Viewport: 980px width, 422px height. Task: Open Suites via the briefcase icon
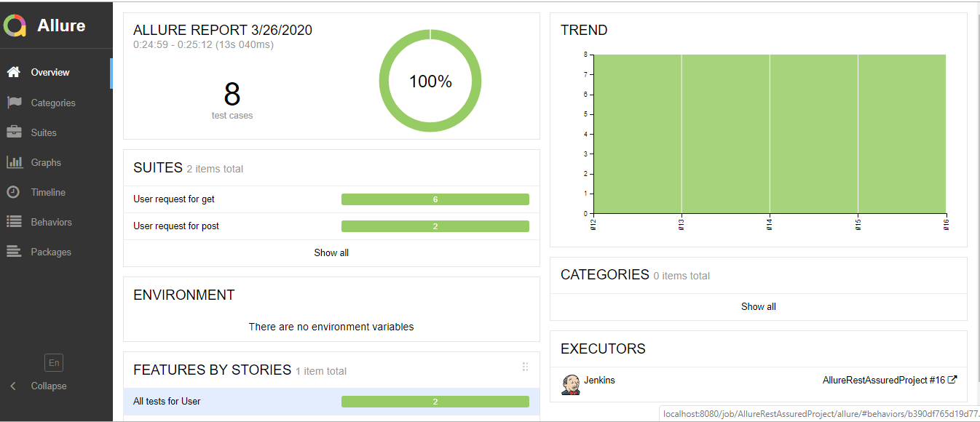tap(13, 132)
